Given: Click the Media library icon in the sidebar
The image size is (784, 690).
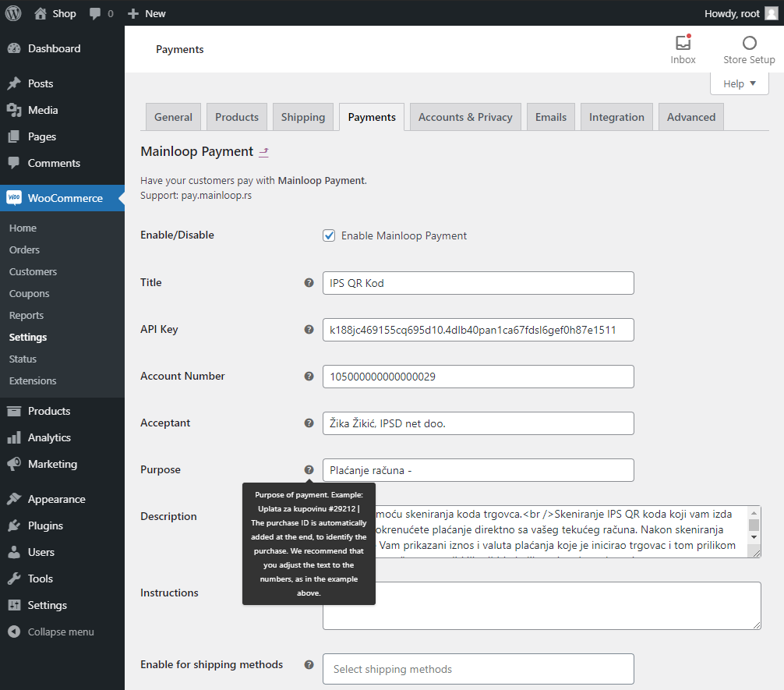Looking at the screenshot, I should pos(14,110).
